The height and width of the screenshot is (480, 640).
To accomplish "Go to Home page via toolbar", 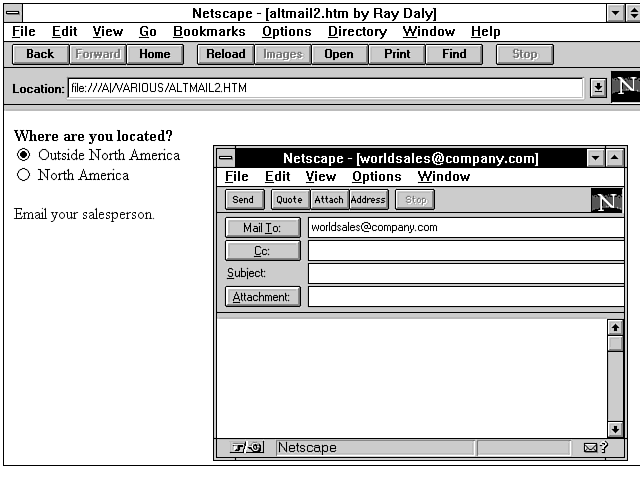I will (x=155, y=54).
